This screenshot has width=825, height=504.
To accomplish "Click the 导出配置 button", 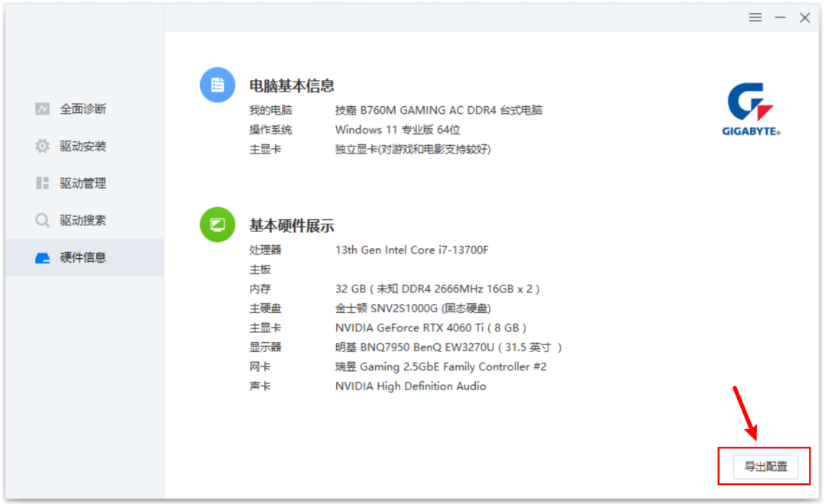I will click(x=765, y=467).
